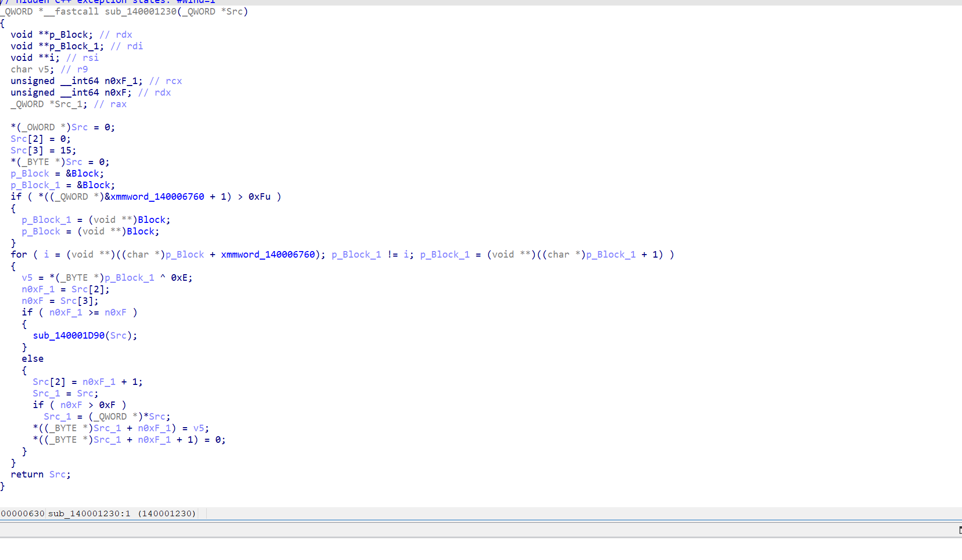This screenshot has height=560, width=962.
Task: Click the rdi register comment
Action: point(135,46)
